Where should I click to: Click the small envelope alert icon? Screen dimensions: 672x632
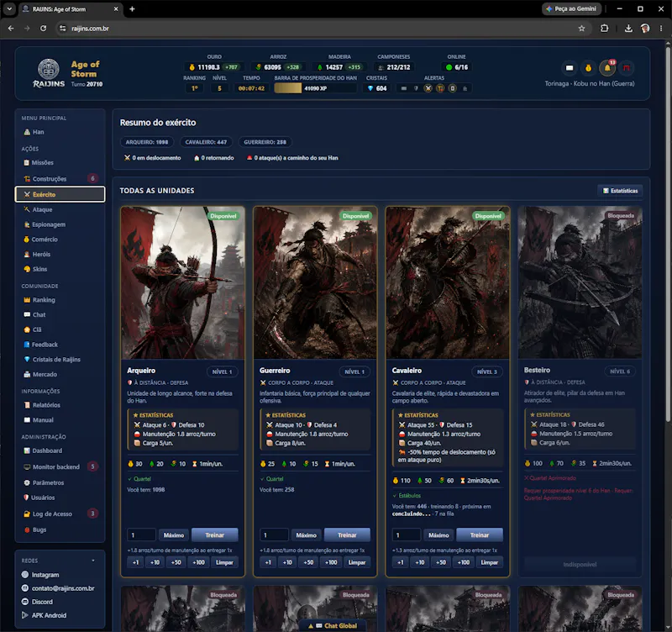coord(404,88)
